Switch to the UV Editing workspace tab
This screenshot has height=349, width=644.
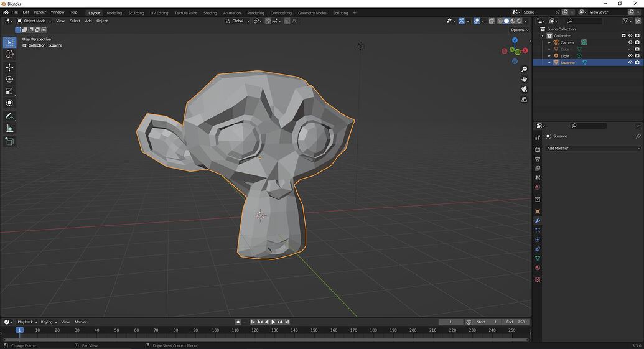(x=159, y=13)
